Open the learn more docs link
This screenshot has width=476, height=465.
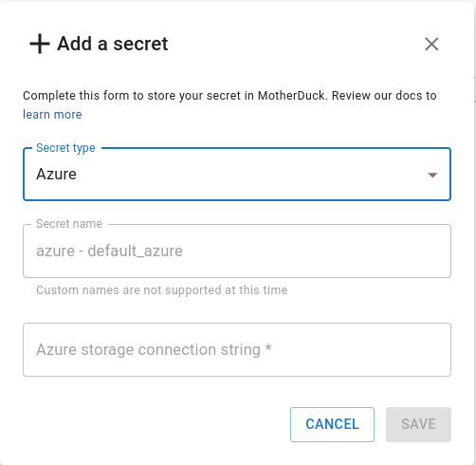point(52,114)
